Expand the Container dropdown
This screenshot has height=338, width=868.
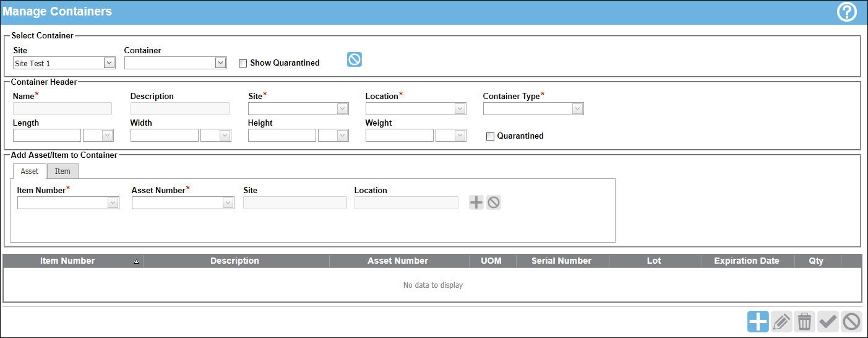coord(176,63)
